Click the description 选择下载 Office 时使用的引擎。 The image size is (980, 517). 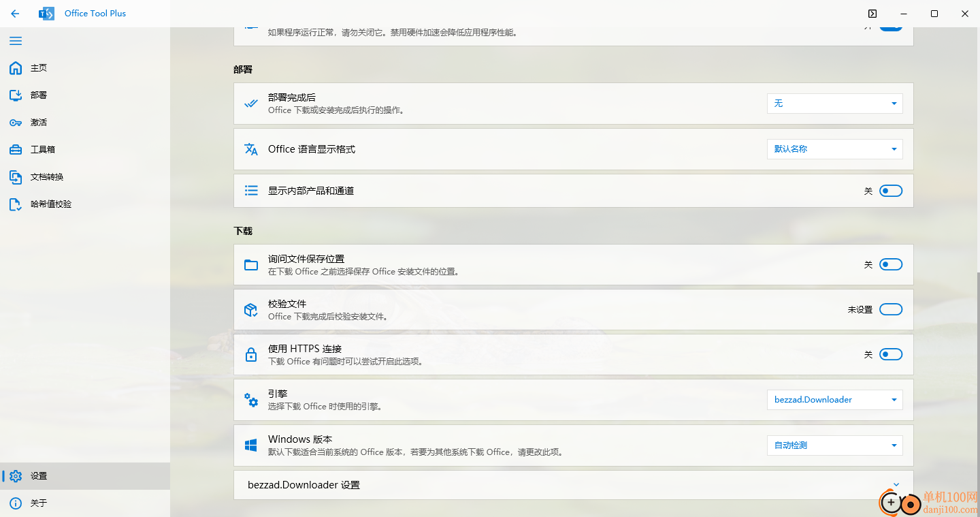(325, 407)
